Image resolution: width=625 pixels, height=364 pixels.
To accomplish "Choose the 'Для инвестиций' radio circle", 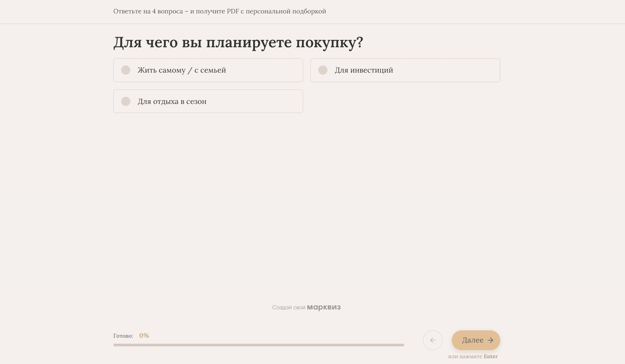I will 323,70.
